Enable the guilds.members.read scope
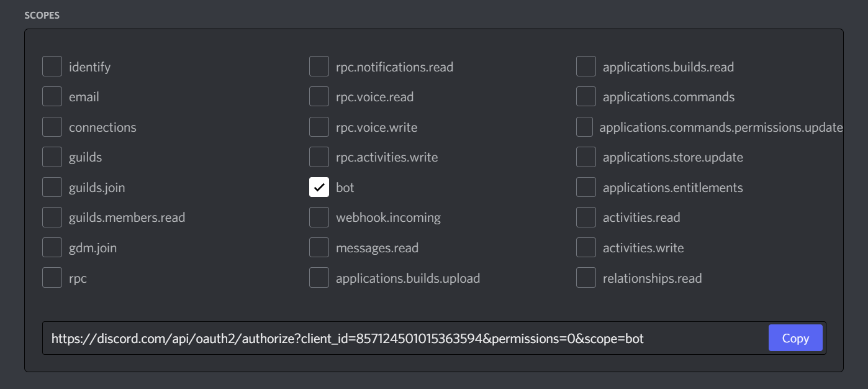868x389 pixels. tap(52, 217)
